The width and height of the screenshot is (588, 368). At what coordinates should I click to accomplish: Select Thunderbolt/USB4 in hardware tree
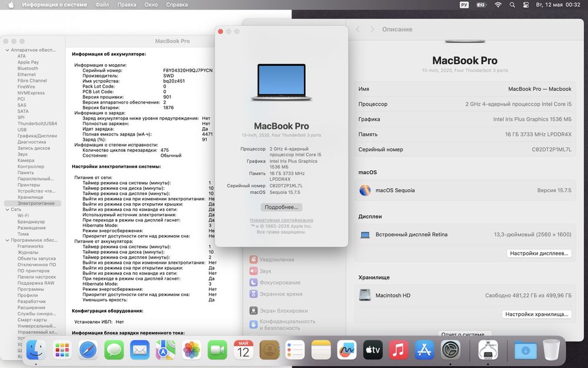pyautogui.click(x=37, y=124)
